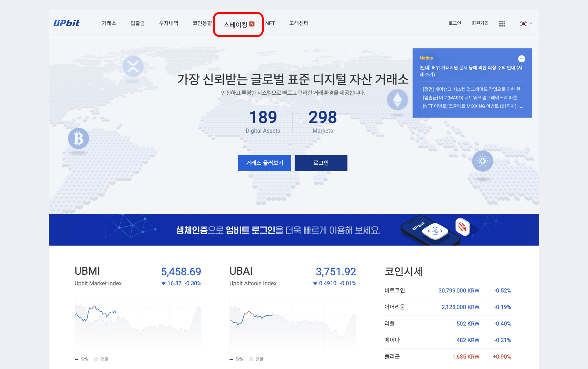Click the Ethereum coin icon on map
The height and width of the screenshot is (369, 588).
pyautogui.click(x=397, y=100)
